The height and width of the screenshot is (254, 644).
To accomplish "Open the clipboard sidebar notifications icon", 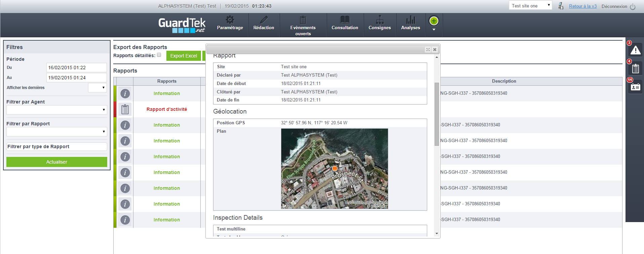I will point(635,69).
